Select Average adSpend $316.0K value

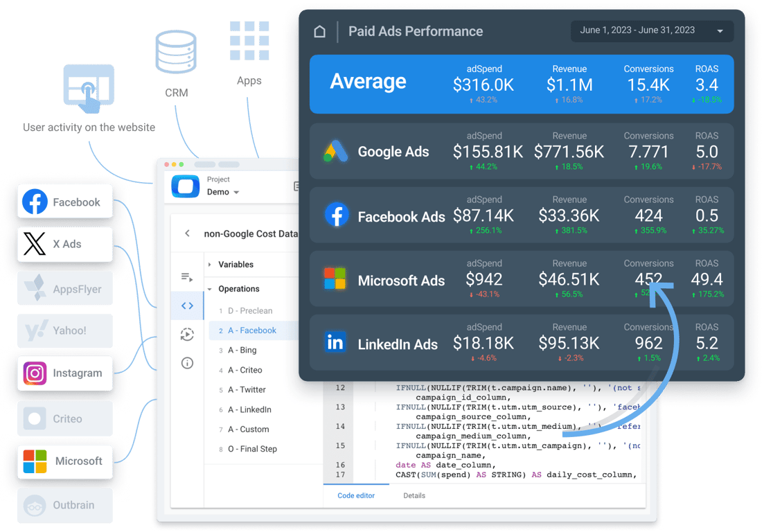483,85
